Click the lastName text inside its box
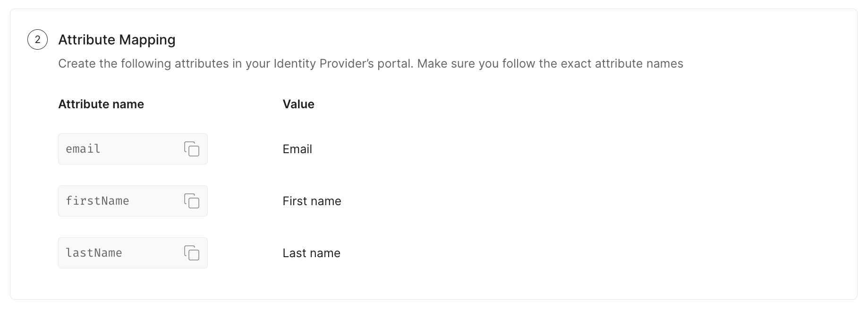The width and height of the screenshot is (868, 312). (94, 253)
